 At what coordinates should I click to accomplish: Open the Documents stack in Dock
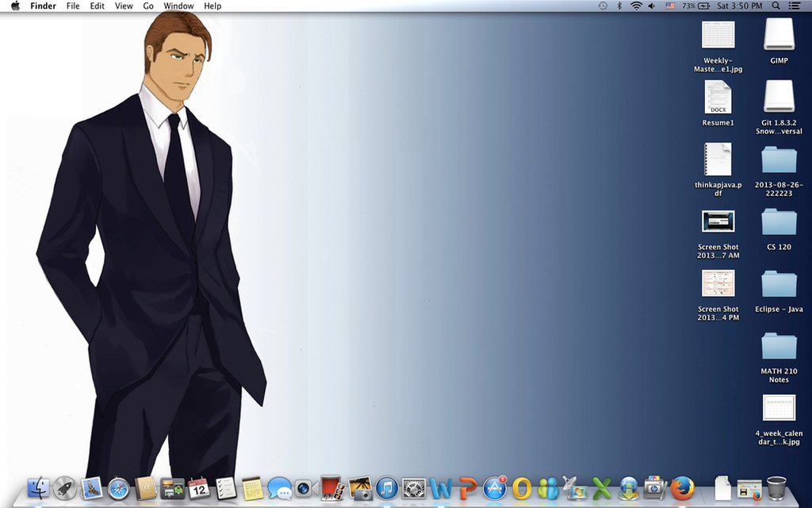(723, 488)
